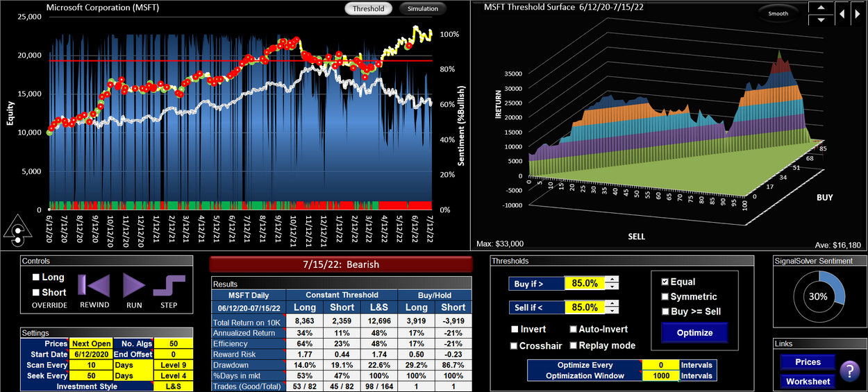Select the Optimization Window value field

(x=660, y=375)
